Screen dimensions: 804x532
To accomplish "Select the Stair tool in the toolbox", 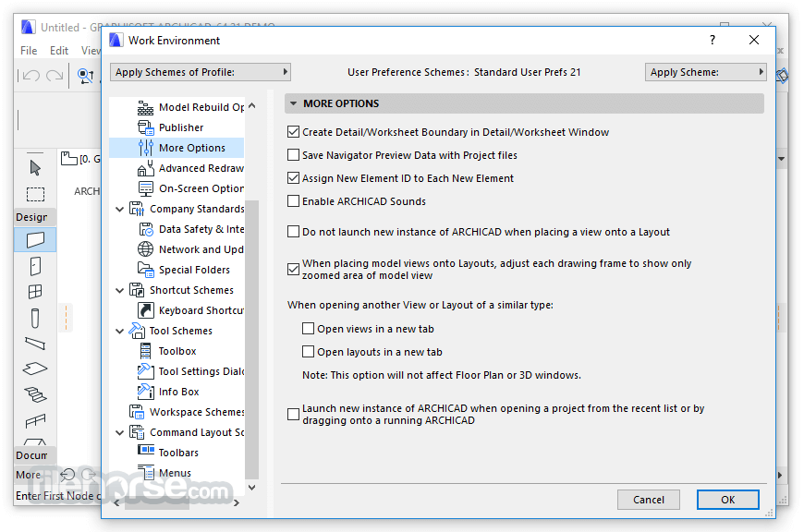I will [35, 394].
